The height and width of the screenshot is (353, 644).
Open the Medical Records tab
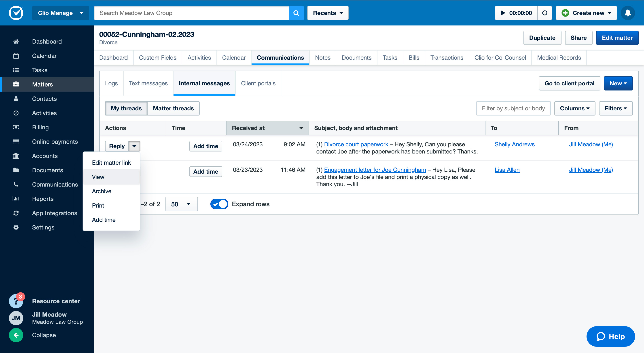(x=559, y=58)
